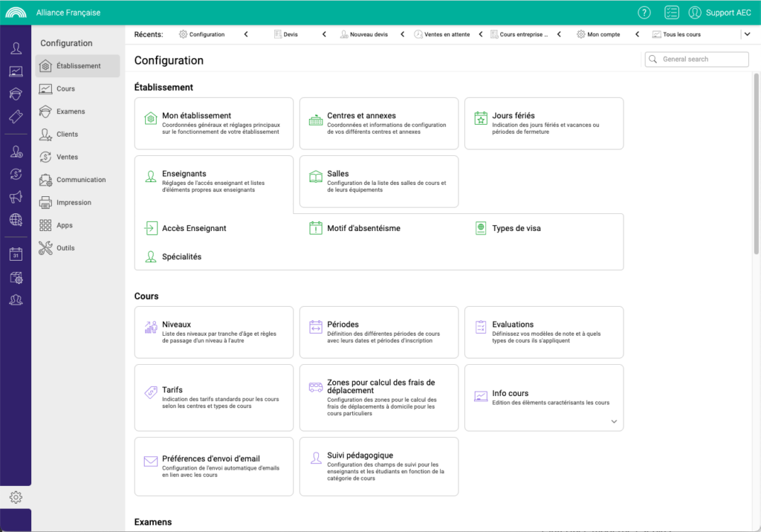The image size is (761, 532).
Task: Expand the Info cours card chevron
Action: [x=614, y=421]
